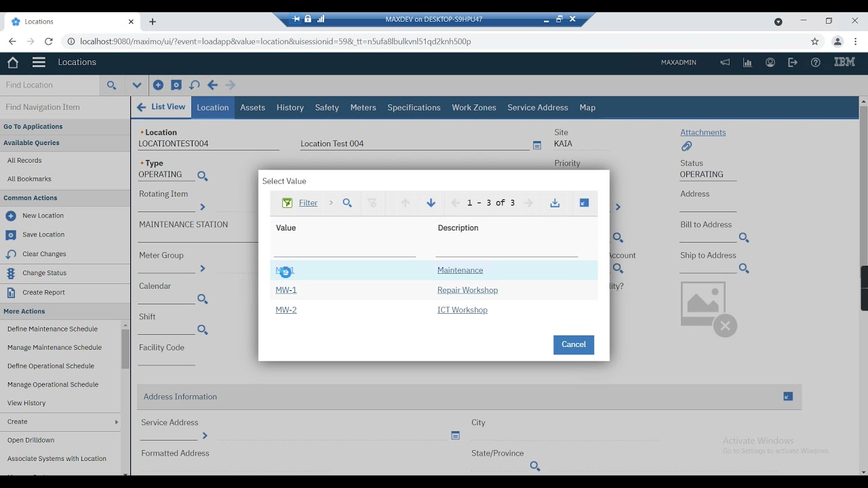Open Type lookup magnifier icon

pos(202,176)
